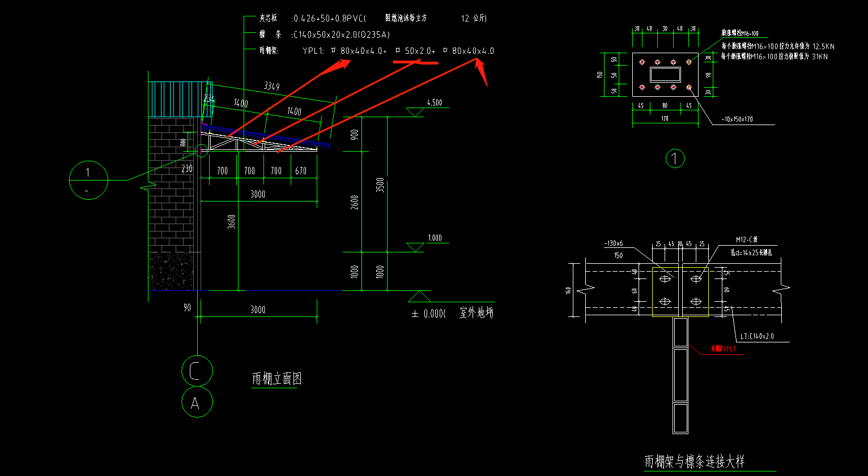Select the 膨胀螺栓M16x100 callout

pyautogui.click(x=740, y=33)
